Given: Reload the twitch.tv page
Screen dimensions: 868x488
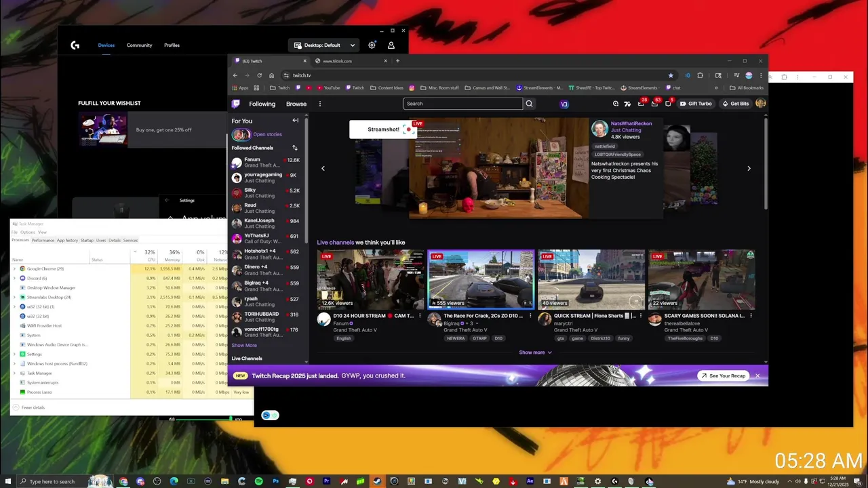Looking at the screenshot, I should point(259,75).
